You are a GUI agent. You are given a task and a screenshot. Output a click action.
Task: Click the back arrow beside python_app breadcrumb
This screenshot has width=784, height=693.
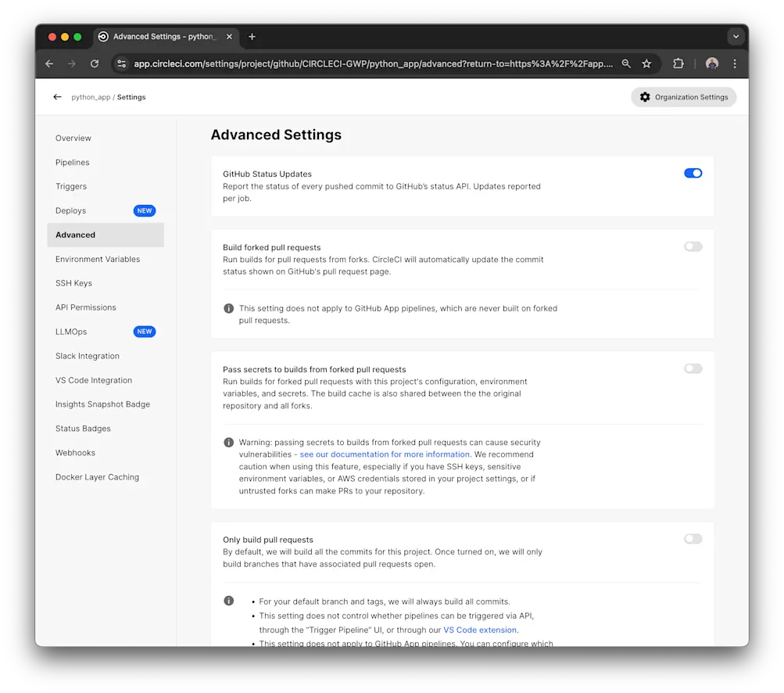pos(56,97)
